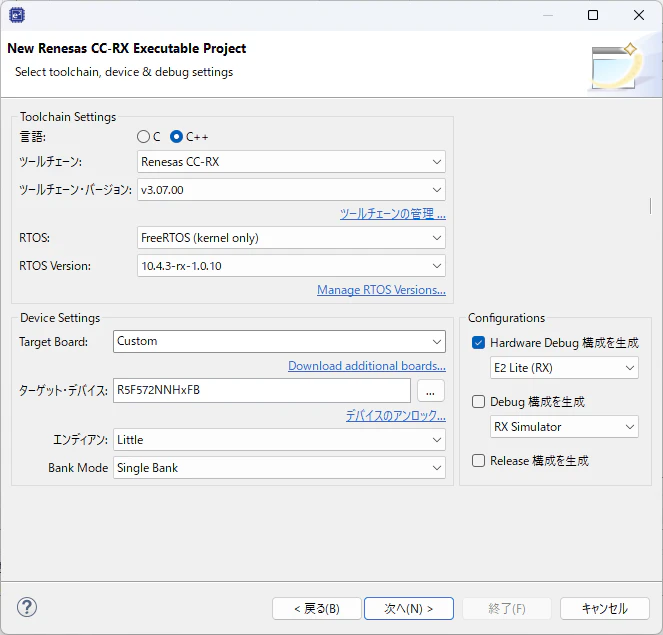Image resolution: width=663 pixels, height=635 pixels.
Task: Open the RX Simulator dropdown
Action: (x=564, y=427)
